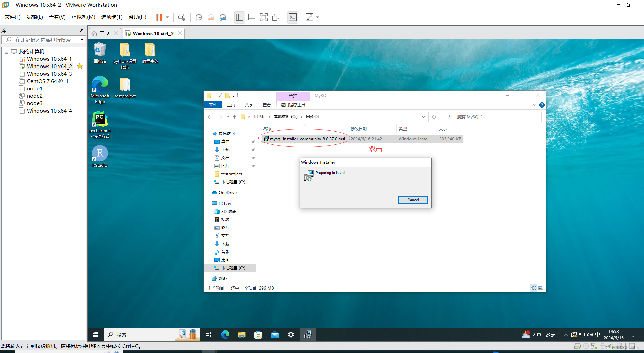Collapse the 我的计算机 tree node
The image size is (644, 353).
point(6,52)
